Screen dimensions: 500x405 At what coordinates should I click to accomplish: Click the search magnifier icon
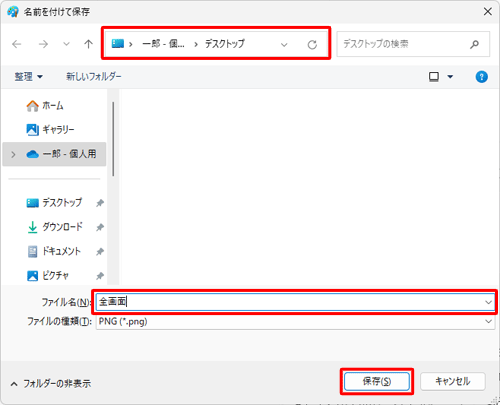click(x=474, y=44)
